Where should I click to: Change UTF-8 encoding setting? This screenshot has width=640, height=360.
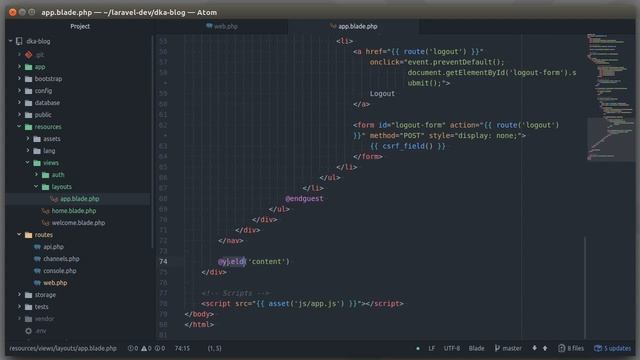tap(452, 348)
